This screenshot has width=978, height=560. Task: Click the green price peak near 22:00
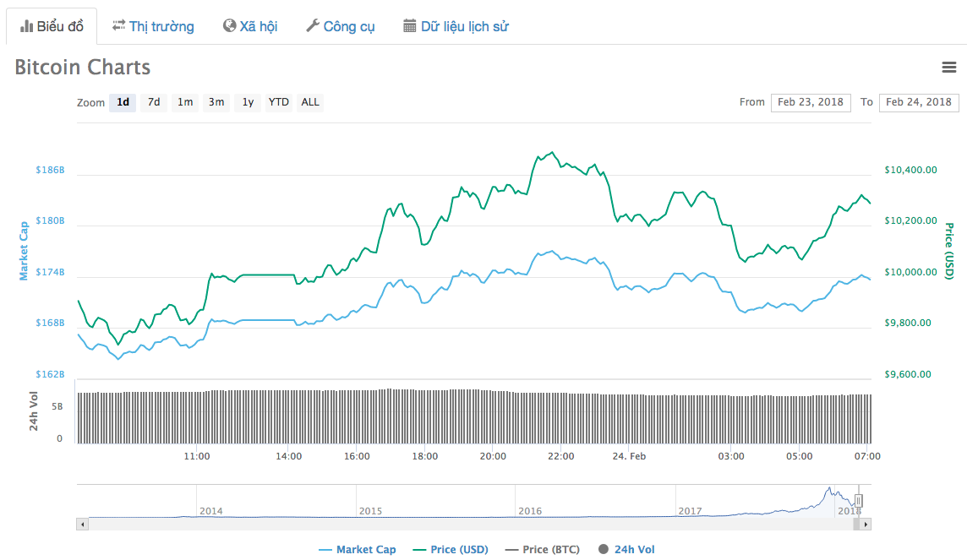click(x=551, y=153)
